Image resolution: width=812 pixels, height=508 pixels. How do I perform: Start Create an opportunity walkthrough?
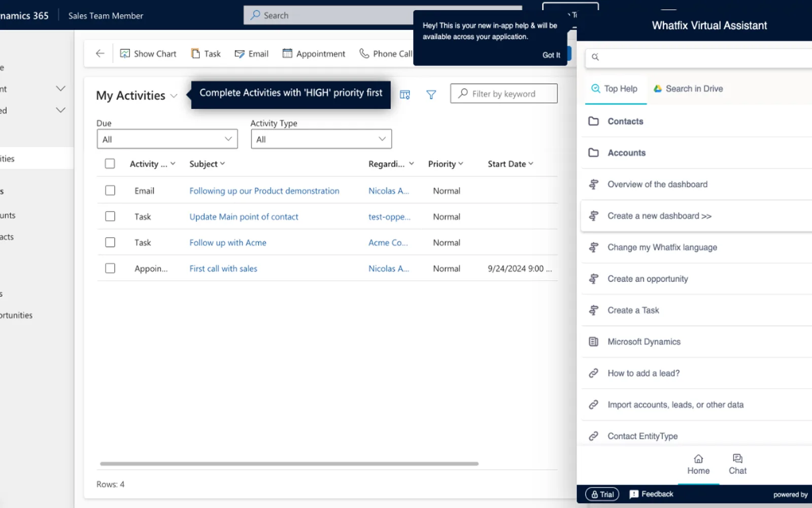click(696, 279)
